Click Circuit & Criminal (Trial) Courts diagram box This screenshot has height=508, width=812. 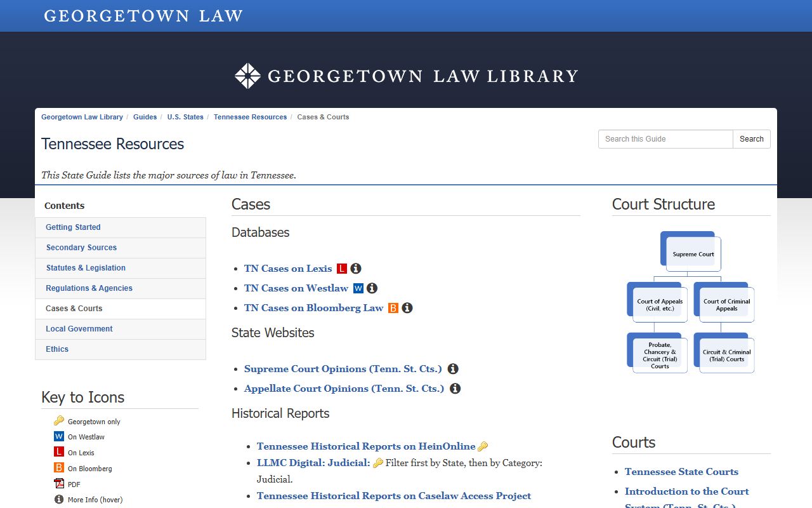[x=726, y=356]
